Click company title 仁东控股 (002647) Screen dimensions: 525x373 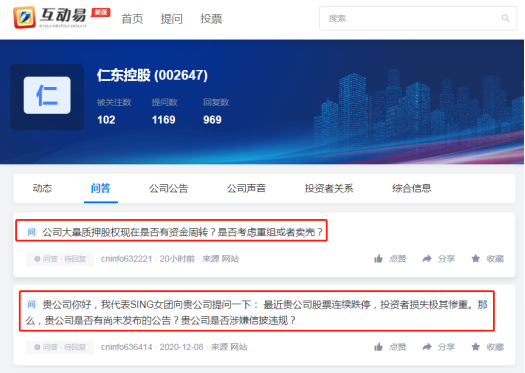tap(152, 75)
